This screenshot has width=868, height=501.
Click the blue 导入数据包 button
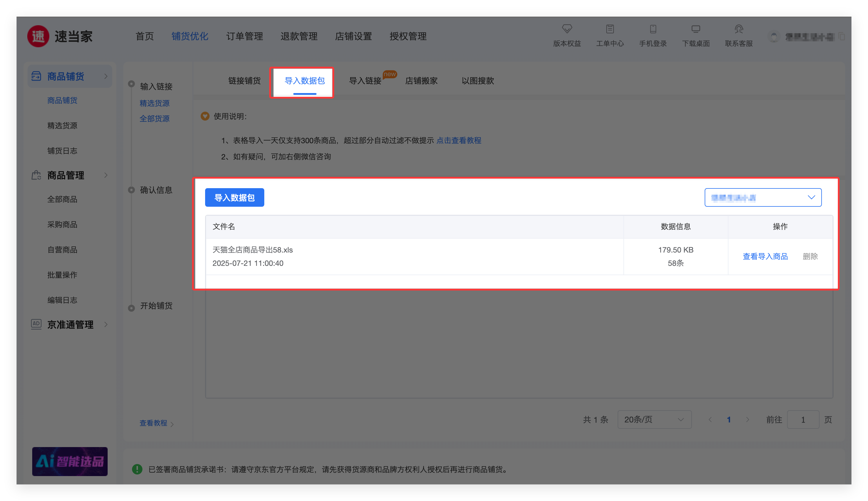point(234,197)
